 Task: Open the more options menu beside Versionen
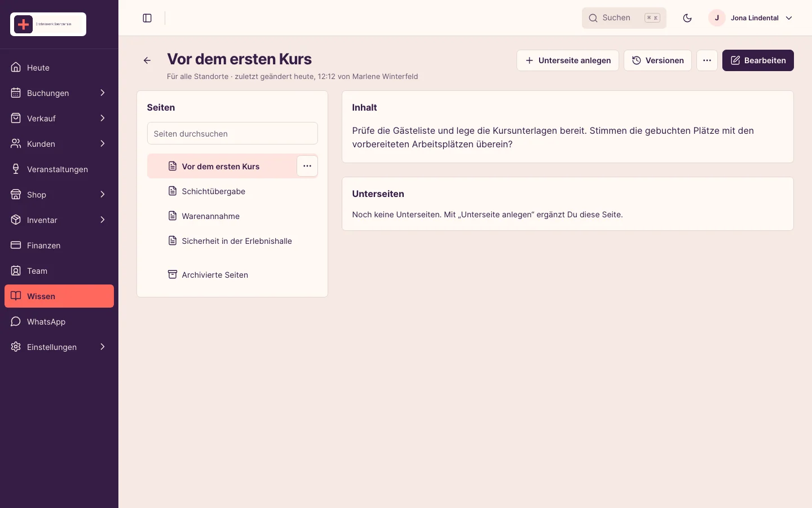tap(707, 60)
